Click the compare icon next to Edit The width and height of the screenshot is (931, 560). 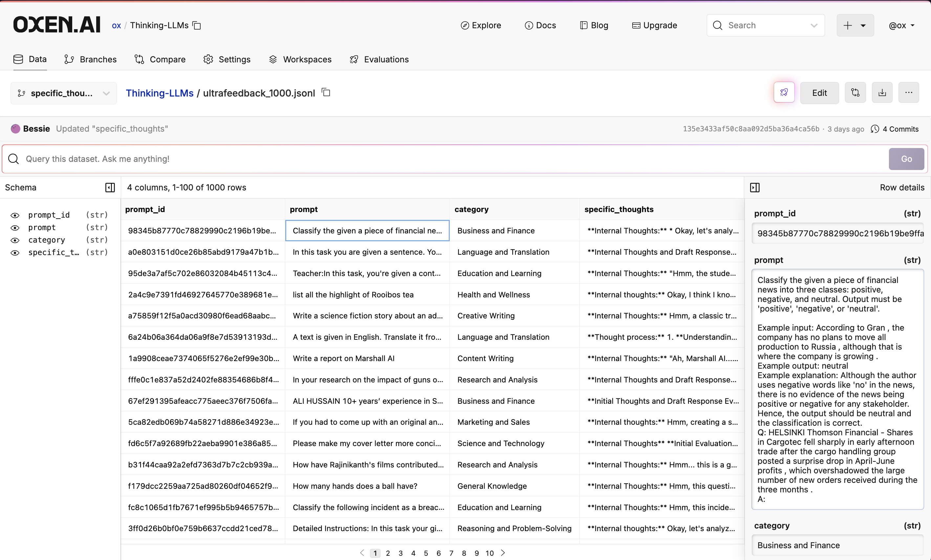point(855,93)
